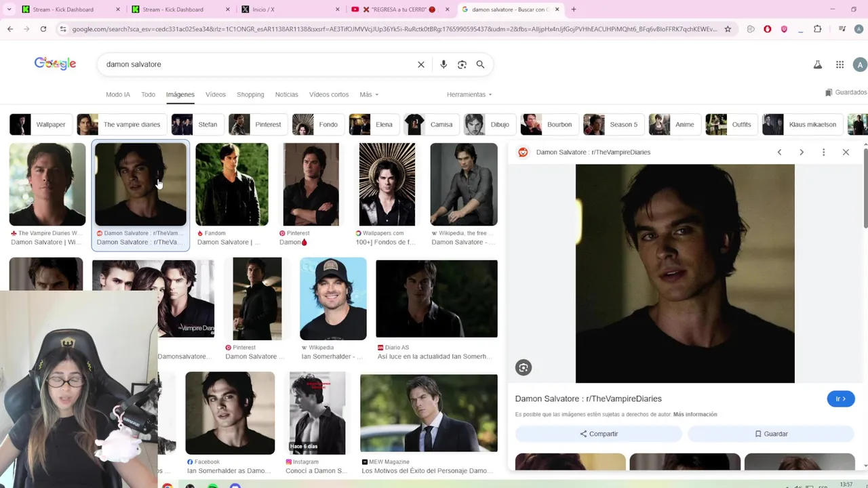868x488 pixels.
Task: Start a voice search with the microphone icon
Action: click(x=443, y=64)
